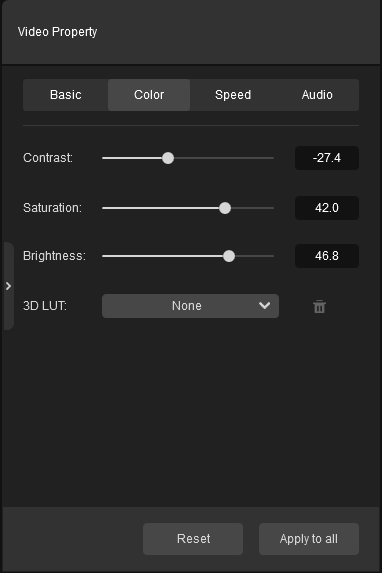382x573 pixels.
Task: Click the Apply to all button
Action: (309, 539)
